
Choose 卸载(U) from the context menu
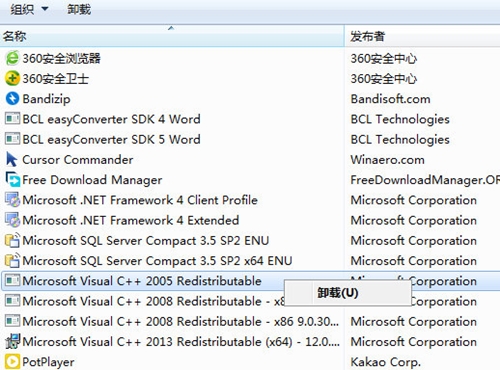click(347, 293)
